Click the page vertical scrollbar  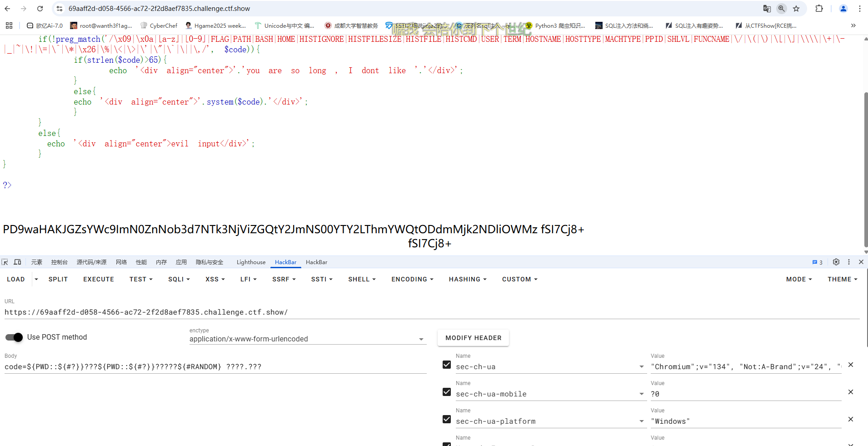coord(865,168)
